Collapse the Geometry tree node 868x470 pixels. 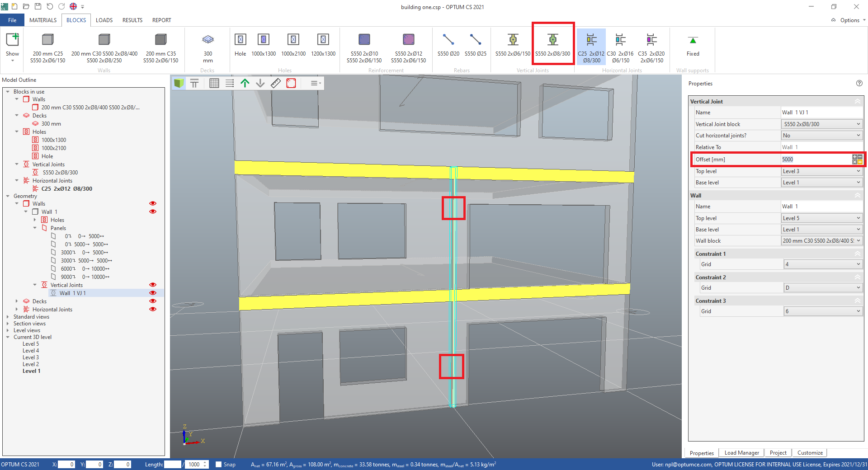point(7,196)
